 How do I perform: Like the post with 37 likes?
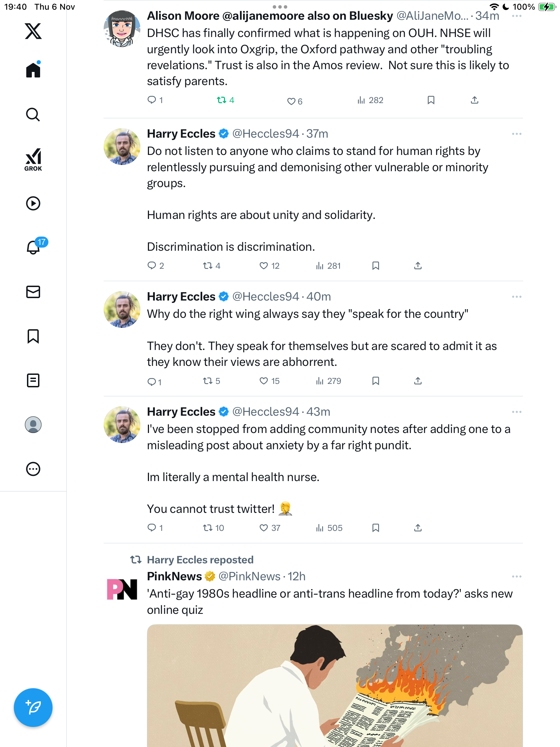point(264,528)
